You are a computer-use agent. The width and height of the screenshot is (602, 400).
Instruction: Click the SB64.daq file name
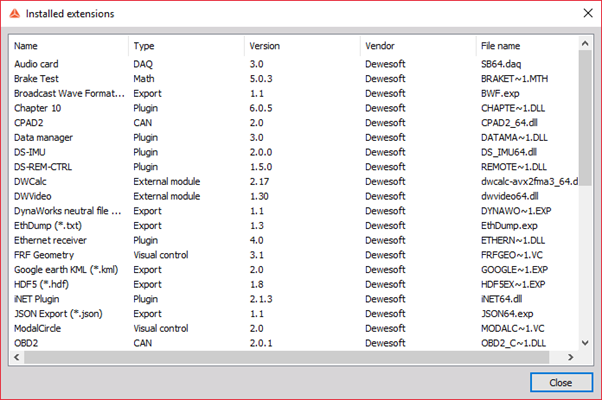click(501, 64)
